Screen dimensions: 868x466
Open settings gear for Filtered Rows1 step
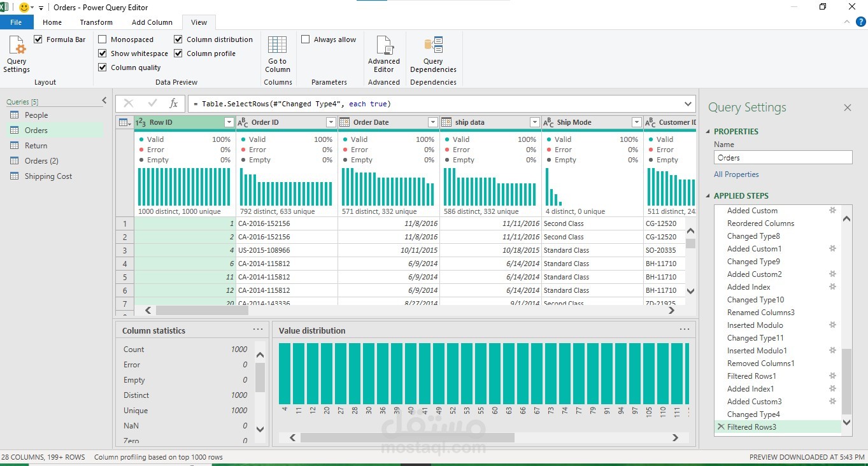point(832,376)
